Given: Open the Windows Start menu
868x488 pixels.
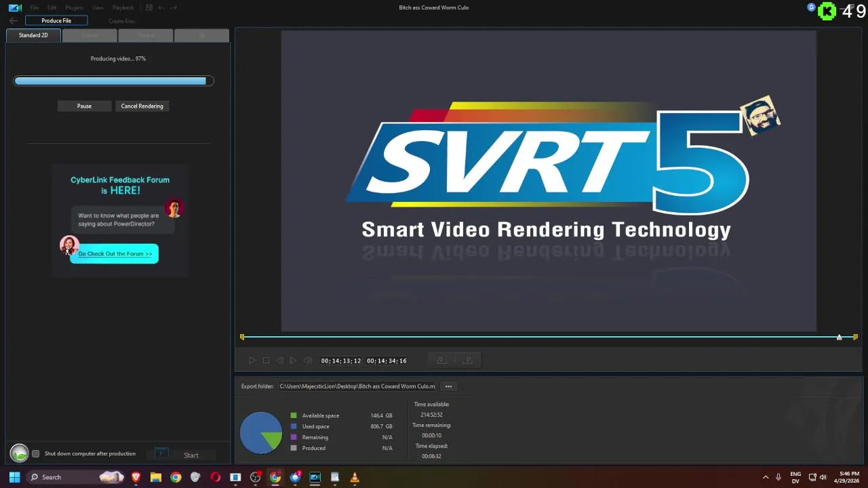Looking at the screenshot, I should click(x=14, y=477).
